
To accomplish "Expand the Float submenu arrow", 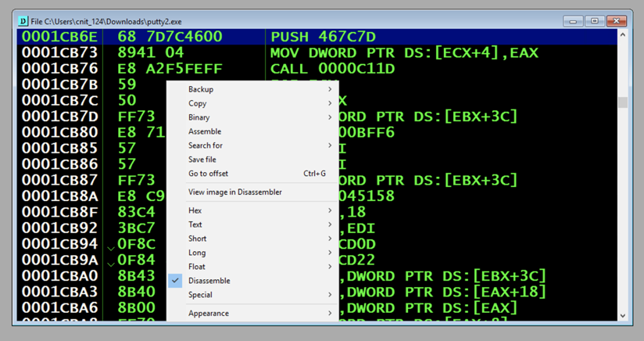I will (330, 266).
